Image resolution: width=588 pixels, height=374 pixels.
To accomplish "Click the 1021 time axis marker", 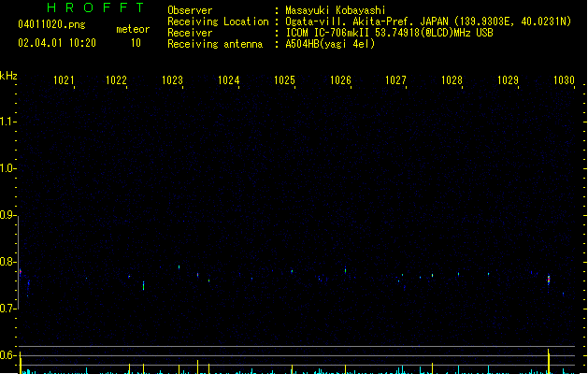I will (x=64, y=80).
